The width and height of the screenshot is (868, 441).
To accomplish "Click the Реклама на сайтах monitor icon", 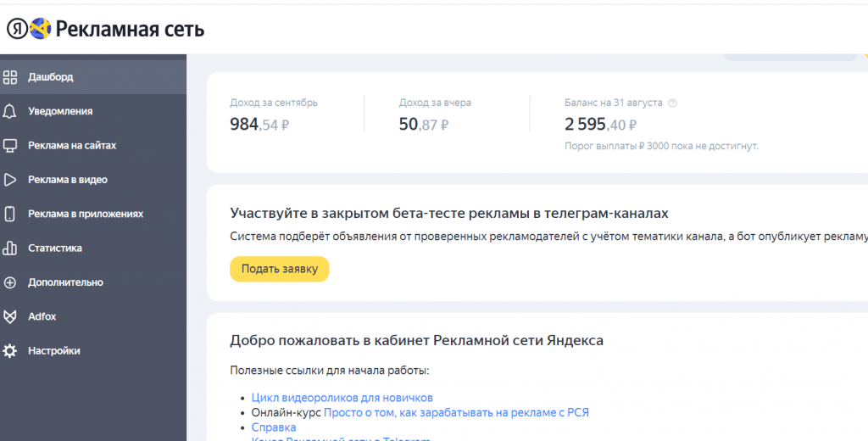I will click(x=10, y=146).
